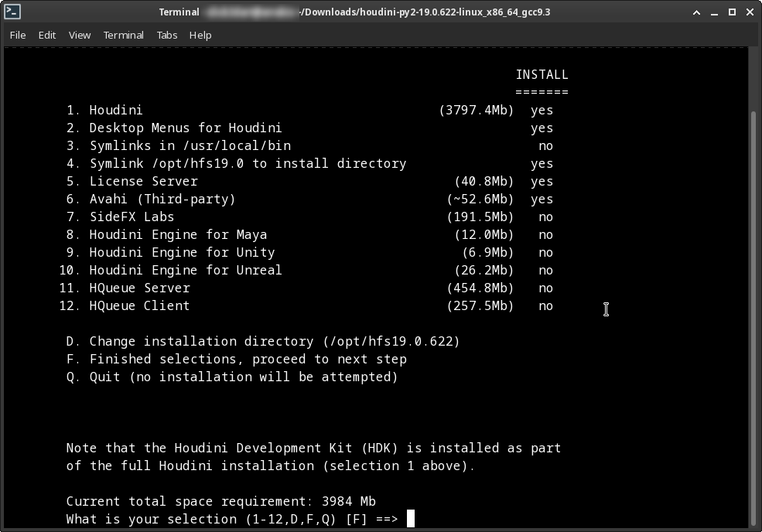Viewport: 762px width, 532px height.
Task: Click 'Symlink /opt/hfs19.0 to install directory' line
Action: pyautogui.click(x=310, y=163)
